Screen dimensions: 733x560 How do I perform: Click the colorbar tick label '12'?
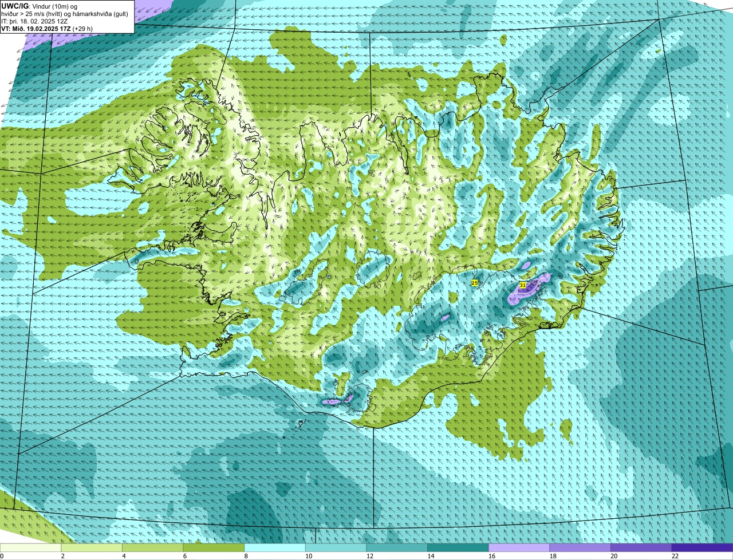point(370,556)
